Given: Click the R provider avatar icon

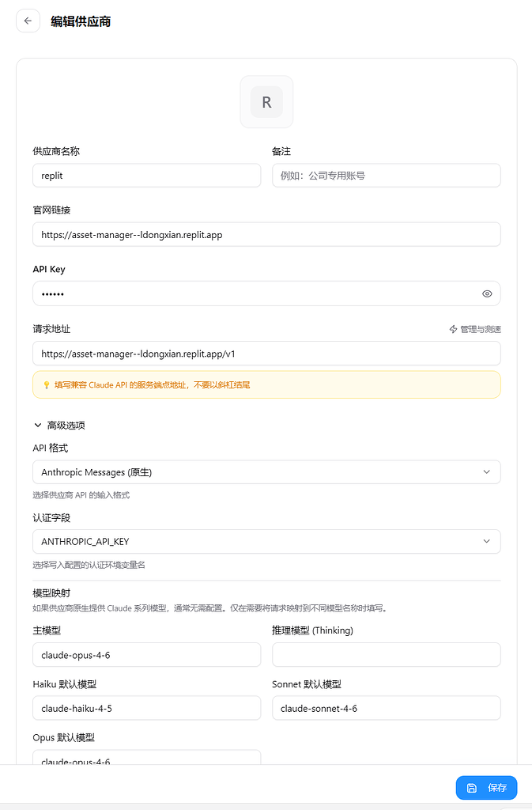Looking at the screenshot, I should click(266, 102).
